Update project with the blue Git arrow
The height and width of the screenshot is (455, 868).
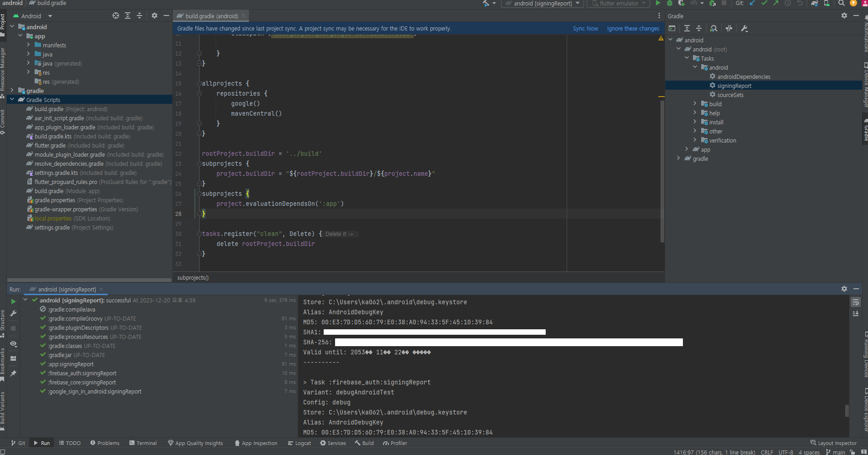pos(752,3)
